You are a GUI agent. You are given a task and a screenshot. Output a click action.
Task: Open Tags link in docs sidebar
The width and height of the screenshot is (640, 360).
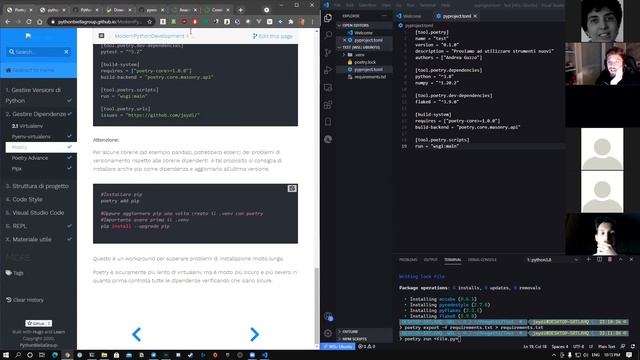tap(15, 273)
